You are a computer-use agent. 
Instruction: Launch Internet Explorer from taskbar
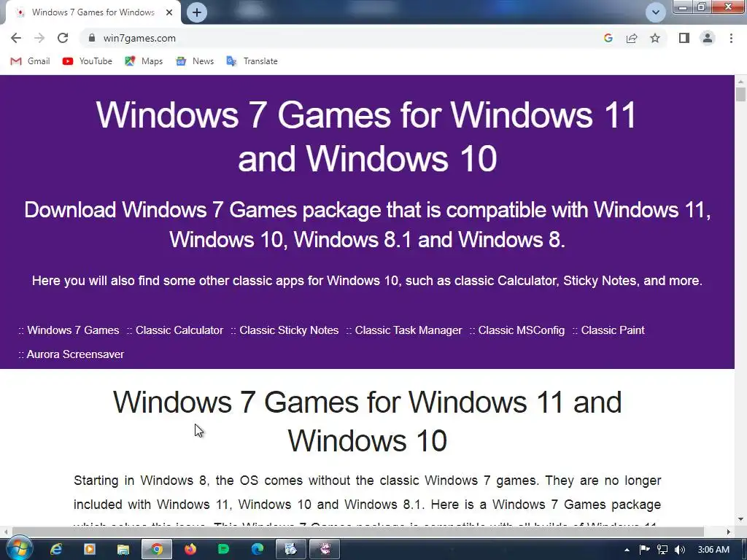point(56,549)
